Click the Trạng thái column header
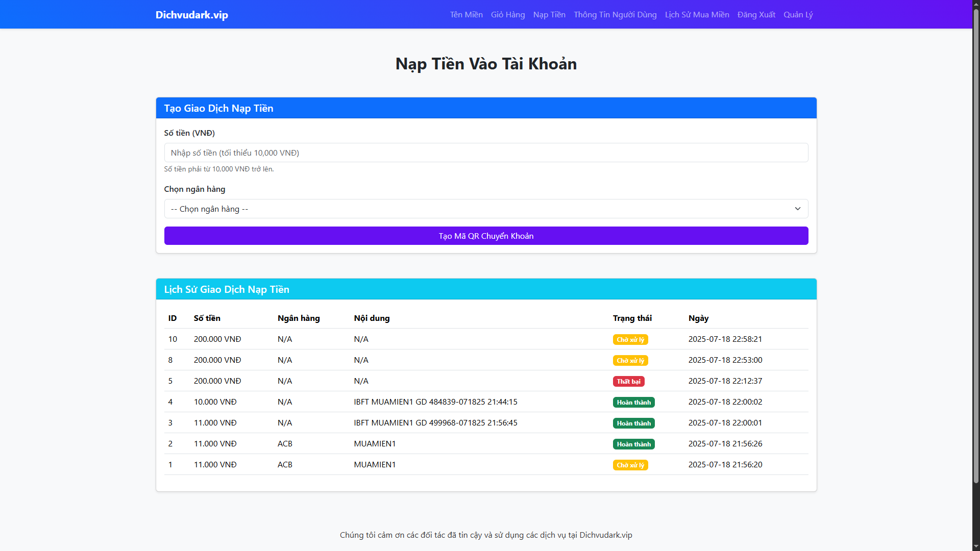Viewport: 980px width, 551px height. (632, 318)
